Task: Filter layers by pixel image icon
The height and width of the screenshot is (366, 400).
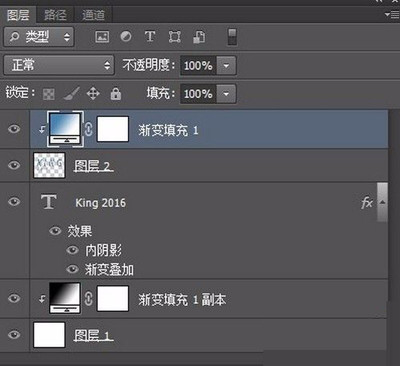Action: click(102, 36)
